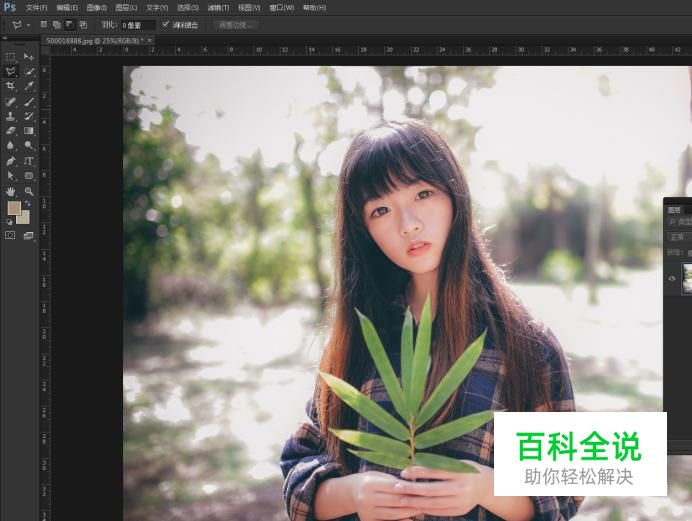
Task: Open the Image (I) menu
Action: [97, 8]
